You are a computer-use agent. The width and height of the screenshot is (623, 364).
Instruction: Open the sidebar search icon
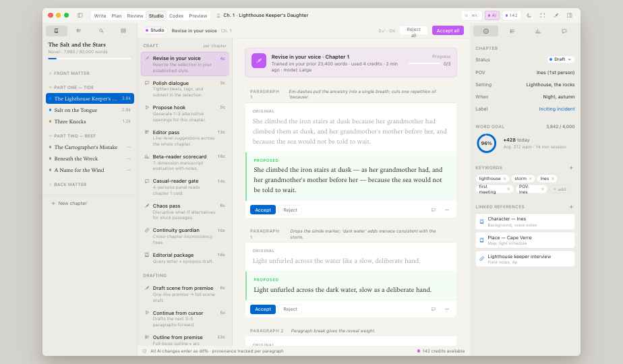tap(101, 30)
